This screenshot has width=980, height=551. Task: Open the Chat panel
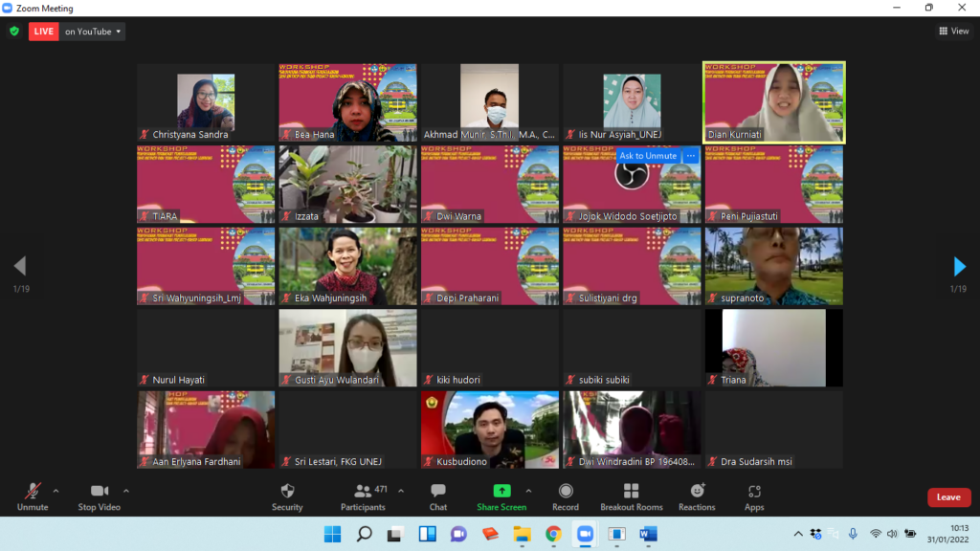coord(437,496)
